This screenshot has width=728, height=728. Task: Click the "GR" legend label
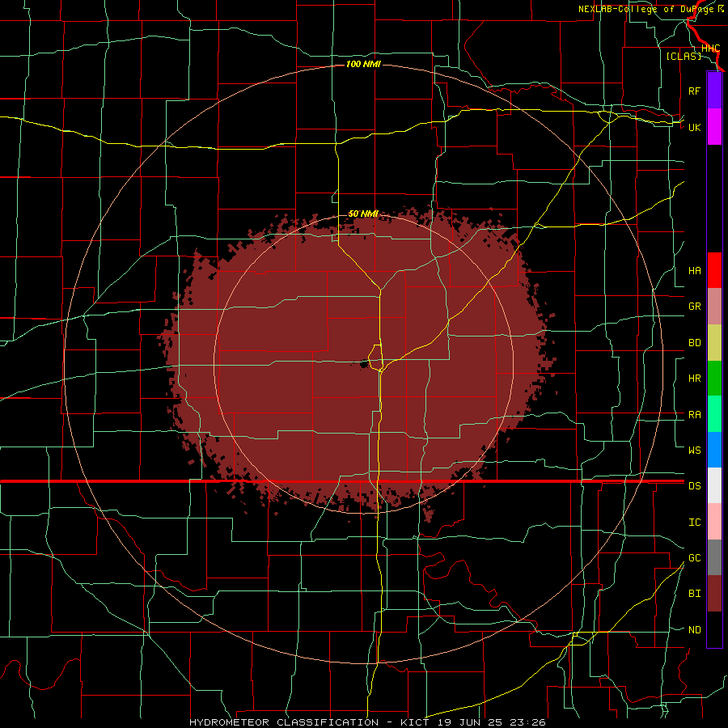(694, 307)
